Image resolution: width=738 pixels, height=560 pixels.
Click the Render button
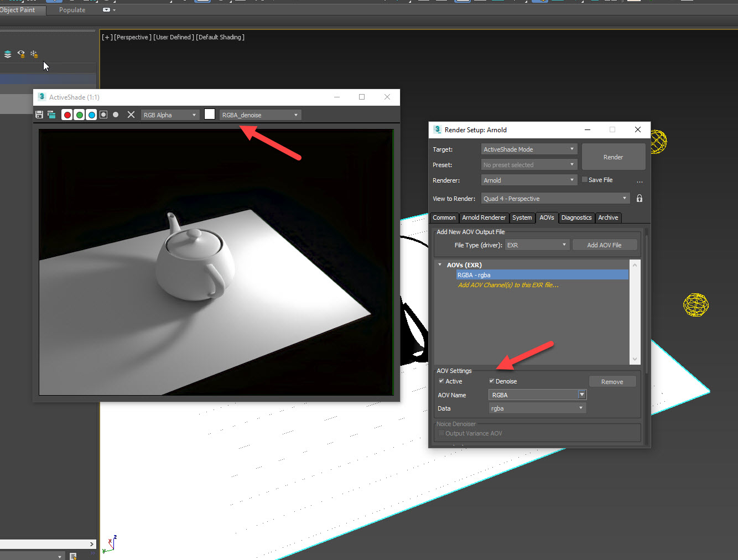pos(613,157)
